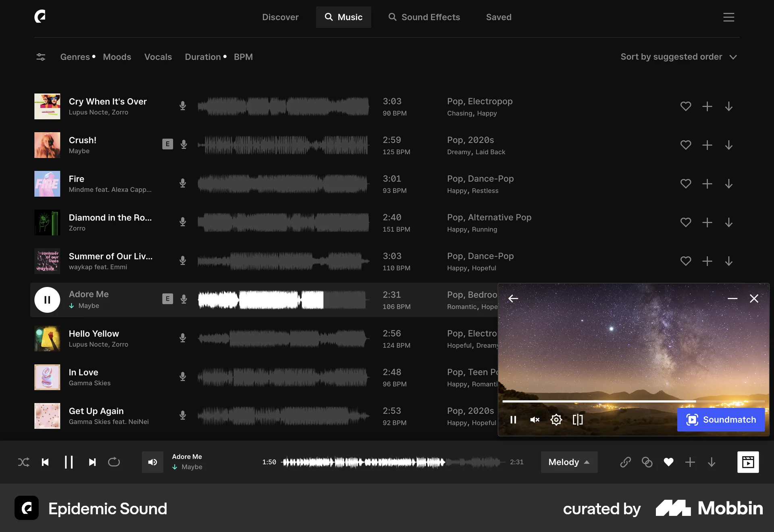
Task: Like the track Crush!
Action: [x=686, y=145]
